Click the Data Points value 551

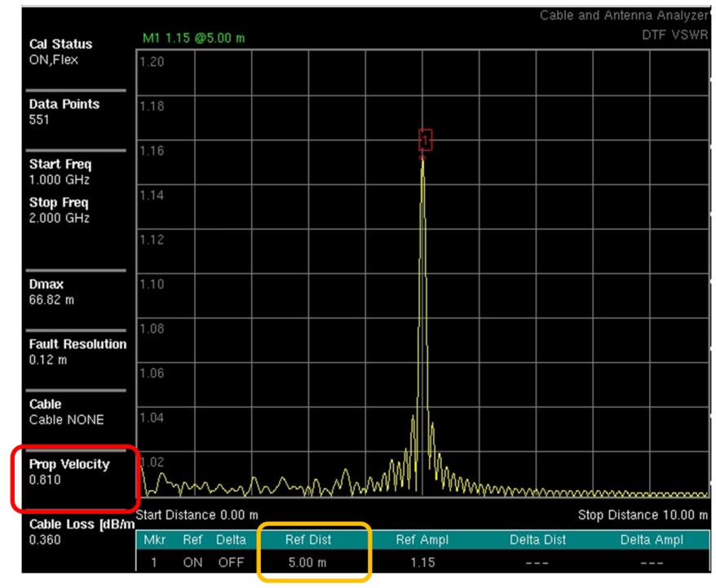39,120
